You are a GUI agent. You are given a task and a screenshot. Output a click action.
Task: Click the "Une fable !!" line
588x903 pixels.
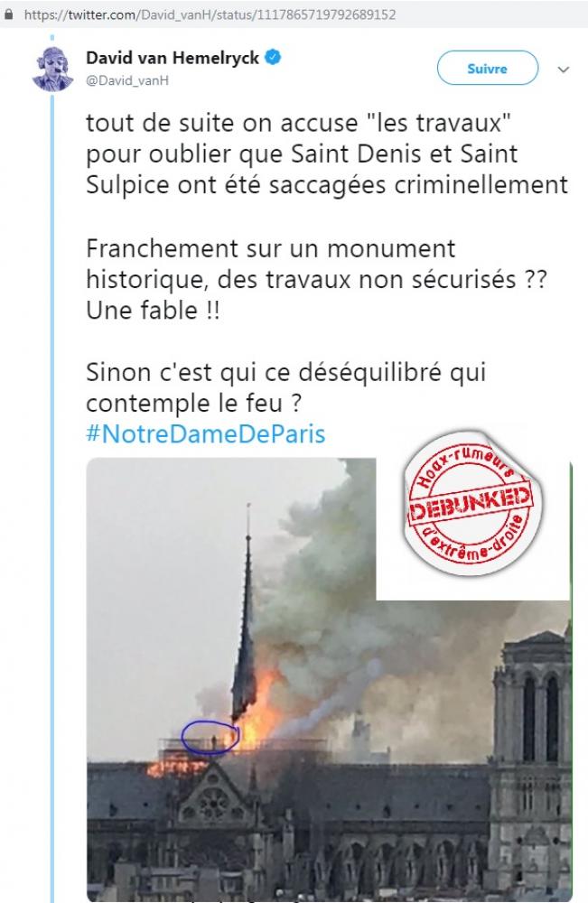click(x=153, y=311)
